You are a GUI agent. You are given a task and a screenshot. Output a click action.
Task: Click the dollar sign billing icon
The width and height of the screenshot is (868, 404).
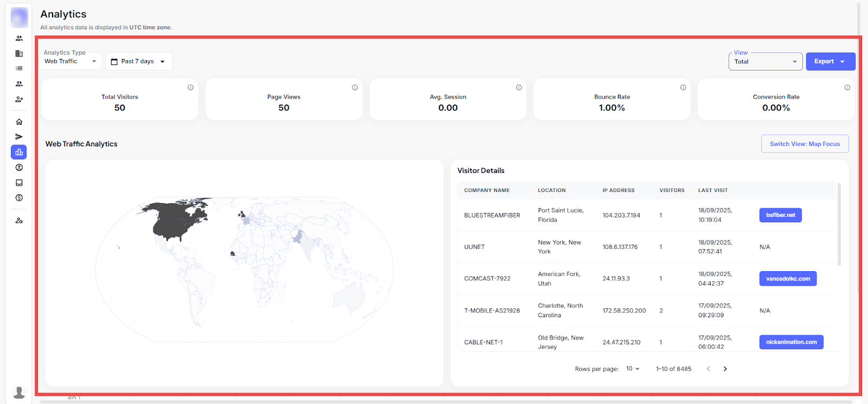19,198
